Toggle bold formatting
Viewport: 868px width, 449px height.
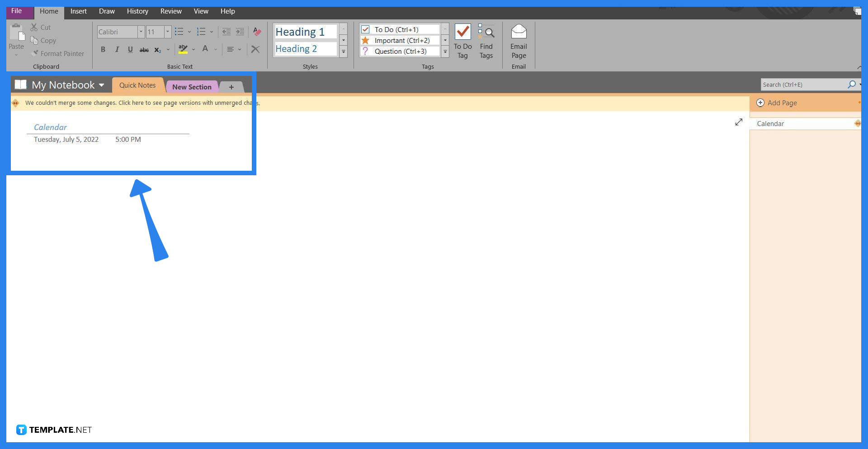103,49
